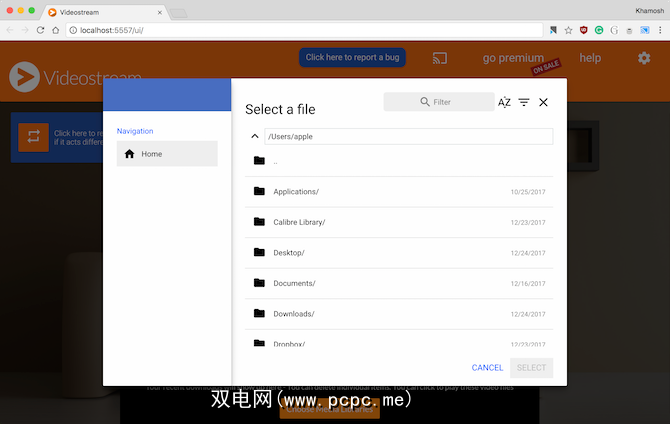
Task: Click the folder icon beside Applications/
Action: tap(259, 191)
